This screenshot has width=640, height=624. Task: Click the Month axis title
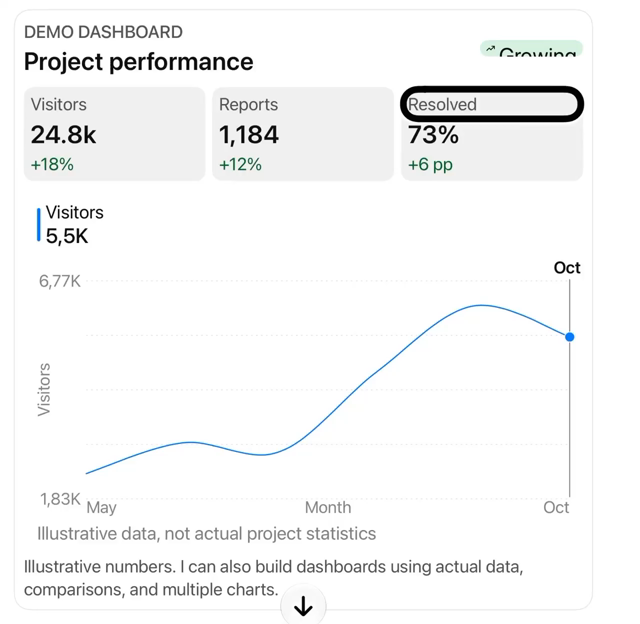click(x=328, y=508)
